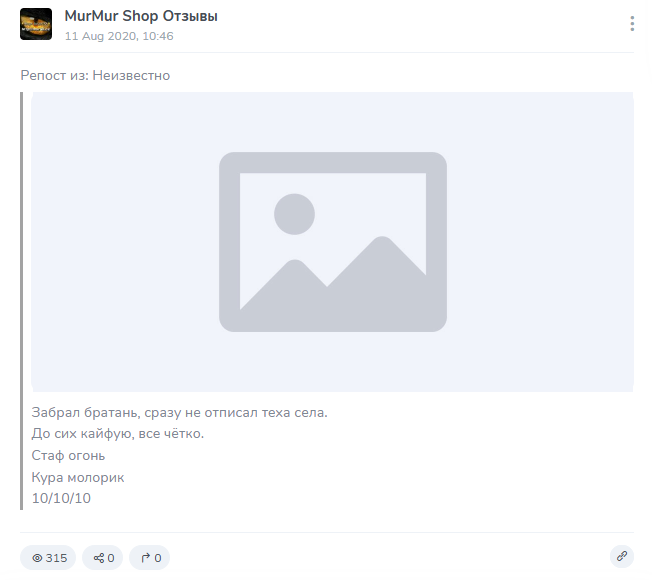This screenshot has width=652, height=580.
Task: Click the Репост из: Неизвестно label
Action: click(x=95, y=75)
